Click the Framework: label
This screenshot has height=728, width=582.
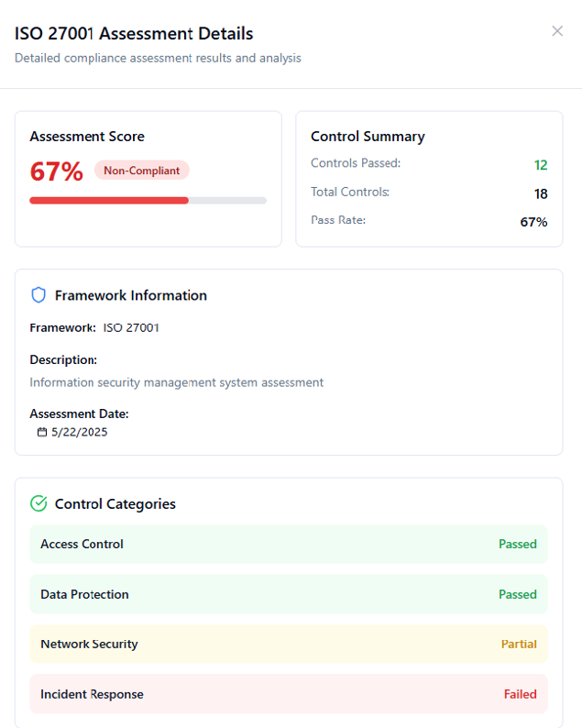tap(62, 328)
